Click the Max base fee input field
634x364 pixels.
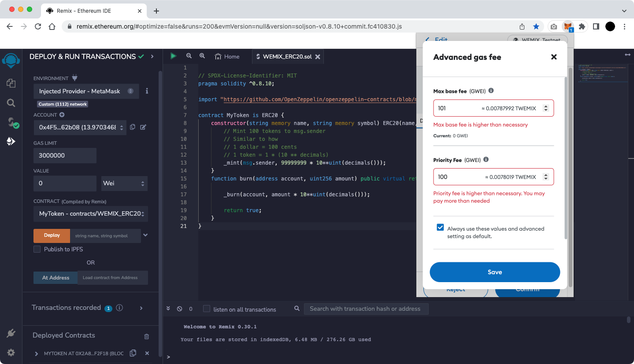point(456,108)
